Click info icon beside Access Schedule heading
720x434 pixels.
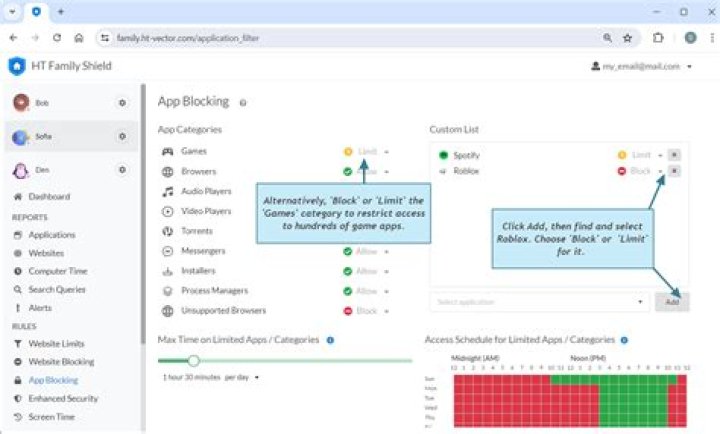pyautogui.click(x=623, y=340)
